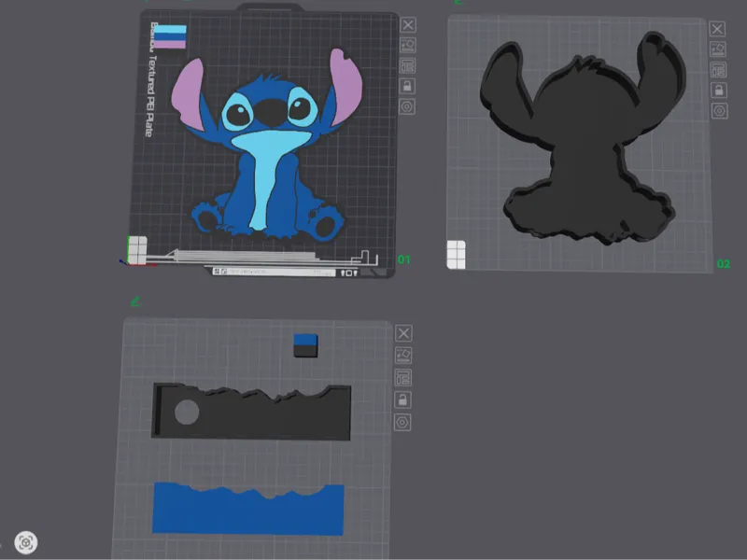Auto-orient objects on plate 02
The width and height of the screenshot is (747, 560).
[718, 49]
